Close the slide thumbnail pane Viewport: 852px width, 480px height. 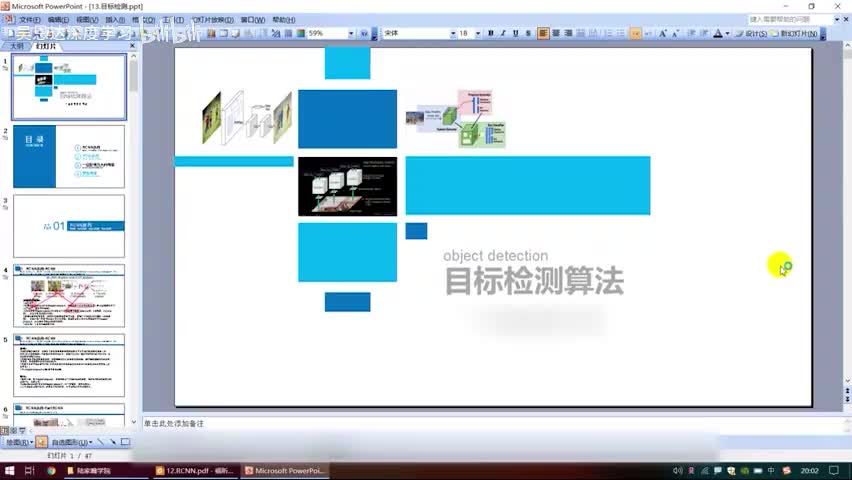(x=133, y=46)
